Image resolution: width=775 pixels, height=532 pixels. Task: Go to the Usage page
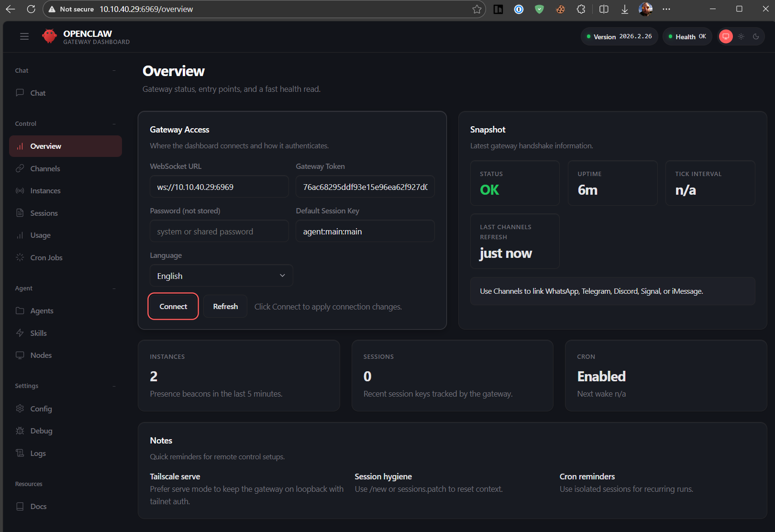(66, 235)
